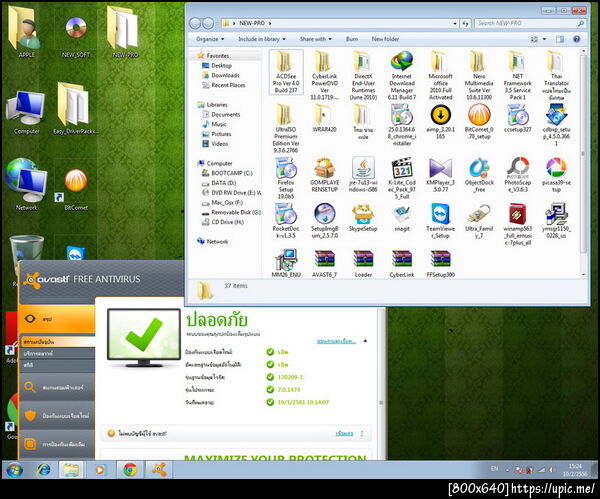Viewport: 600px width, 499px height.
Task: Open DirectX End-User Runtimes folder
Action: (x=363, y=75)
